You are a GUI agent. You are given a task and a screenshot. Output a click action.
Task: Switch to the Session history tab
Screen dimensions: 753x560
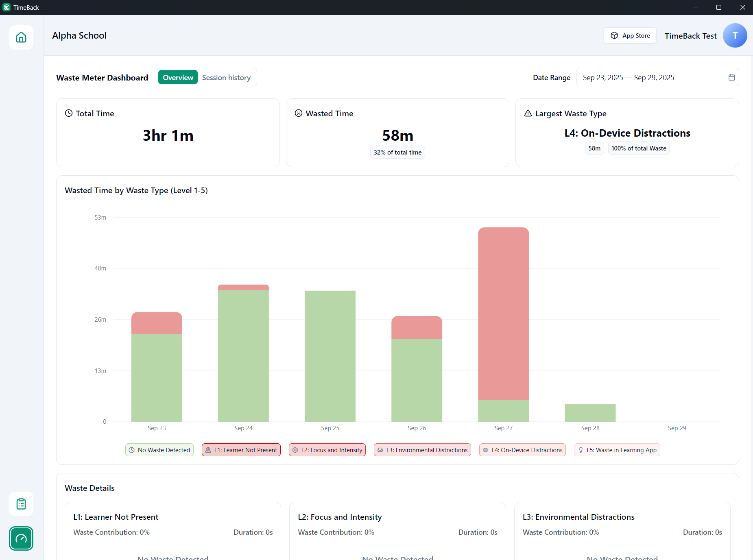click(x=226, y=77)
